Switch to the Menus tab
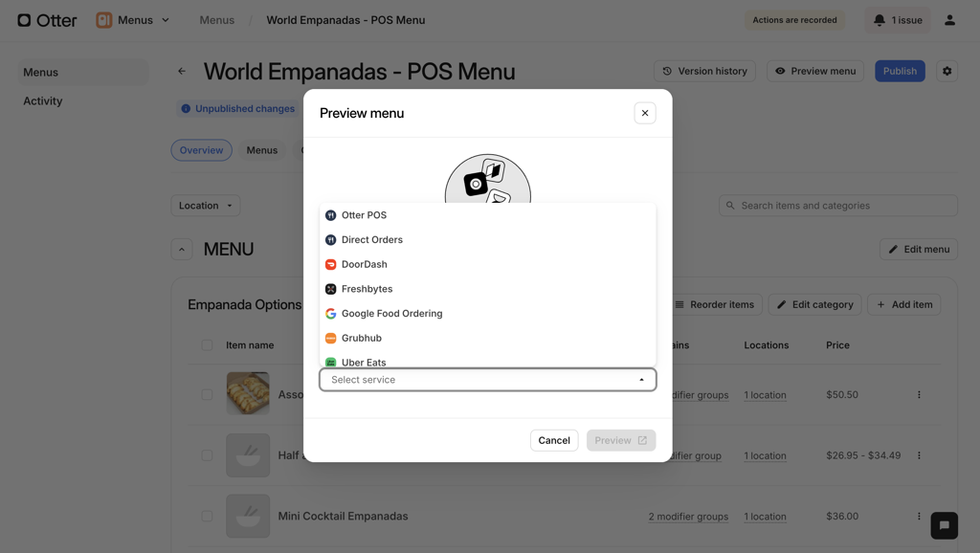This screenshot has width=980, height=553. coord(262,150)
